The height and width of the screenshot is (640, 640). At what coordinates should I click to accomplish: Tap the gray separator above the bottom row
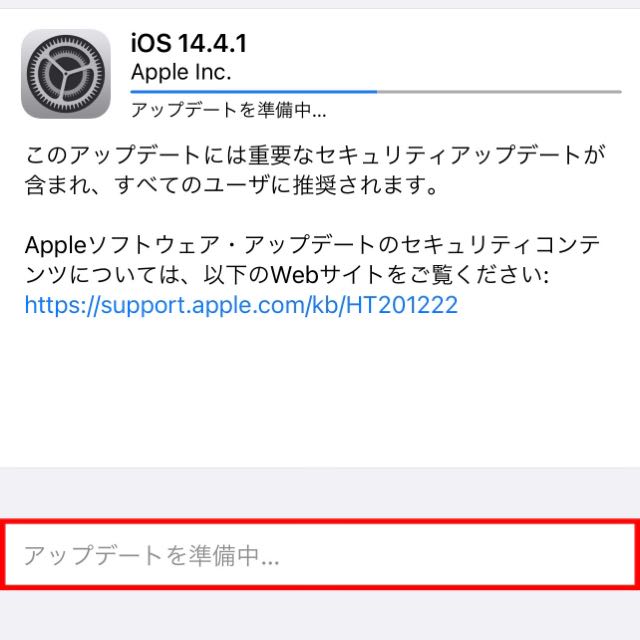point(320,493)
